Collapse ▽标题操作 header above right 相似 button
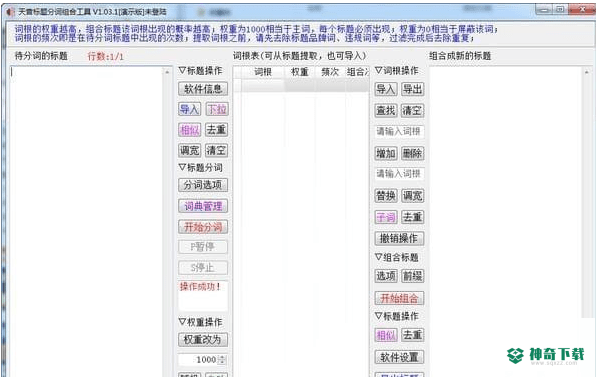 [x=396, y=316]
